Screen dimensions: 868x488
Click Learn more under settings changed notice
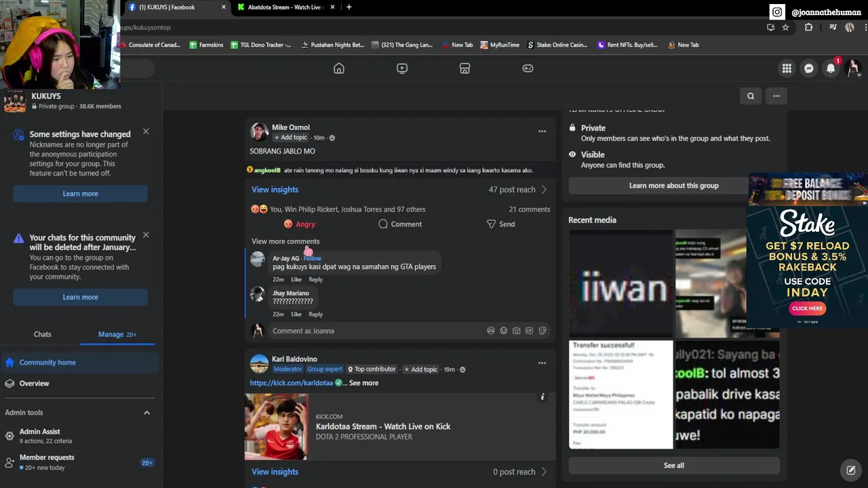81,194
